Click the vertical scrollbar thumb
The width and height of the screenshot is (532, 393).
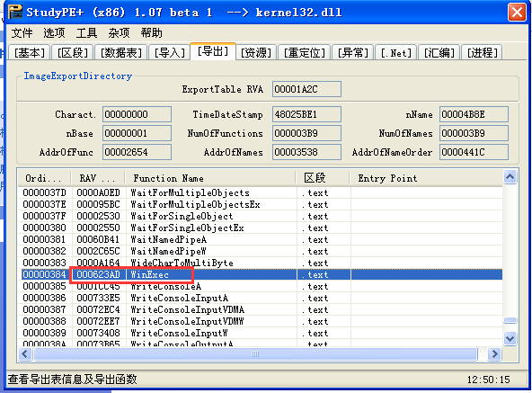pos(510,321)
